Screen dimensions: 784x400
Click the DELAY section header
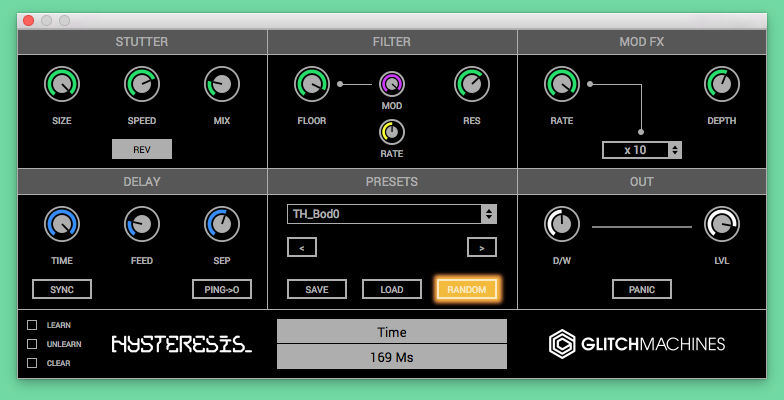pos(142,182)
